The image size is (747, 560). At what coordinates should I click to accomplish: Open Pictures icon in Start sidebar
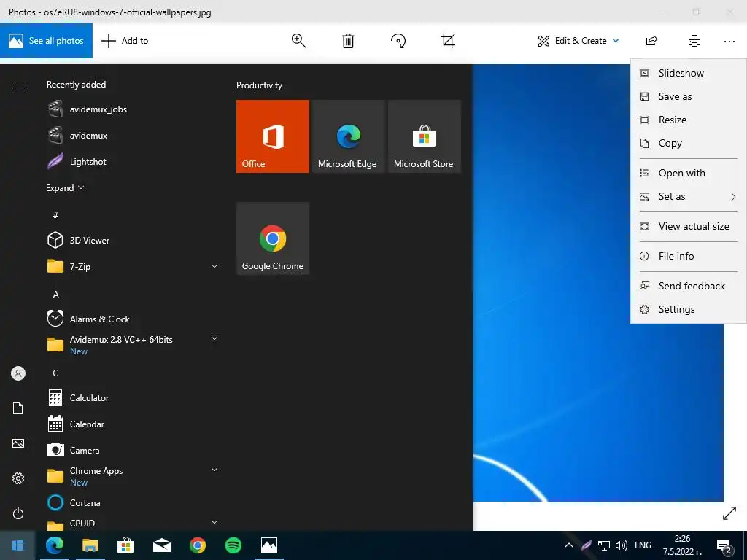click(18, 443)
